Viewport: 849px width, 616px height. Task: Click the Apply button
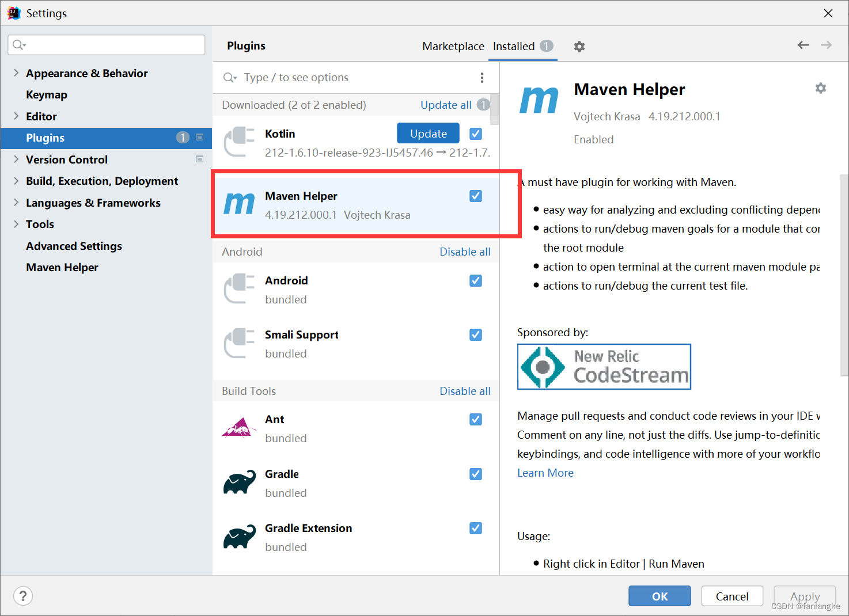(805, 596)
